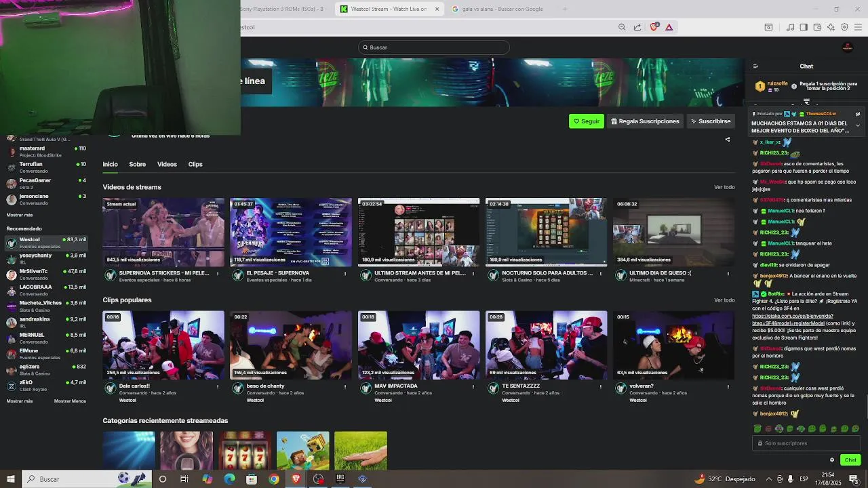Viewport: 868px width, 488px height.
Task: Open the Videos tab
Action: (167, 164)
